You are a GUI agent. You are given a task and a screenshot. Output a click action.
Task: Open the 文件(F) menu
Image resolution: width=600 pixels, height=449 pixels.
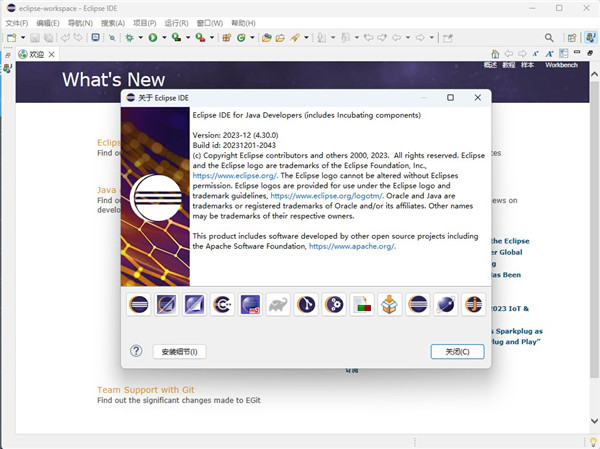coord(16,23)
